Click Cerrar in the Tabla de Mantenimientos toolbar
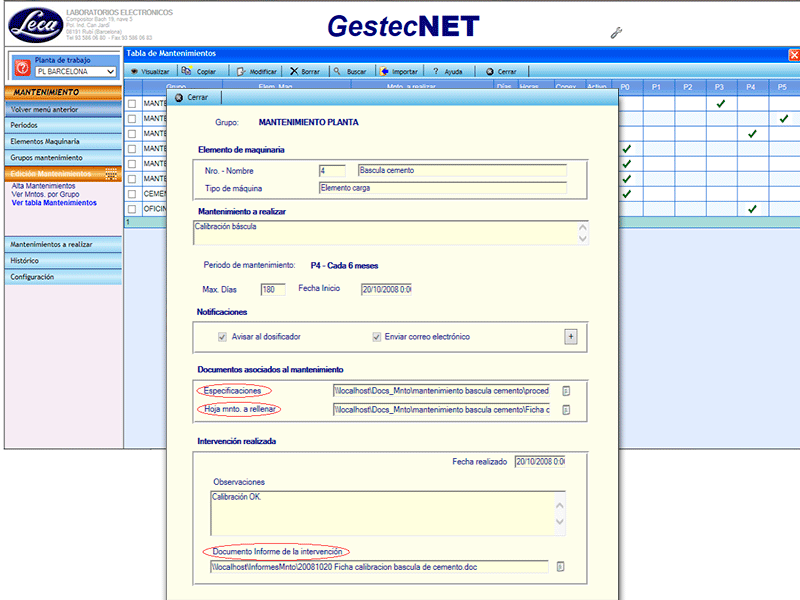 pyautogui.click(x=501, y=71)
